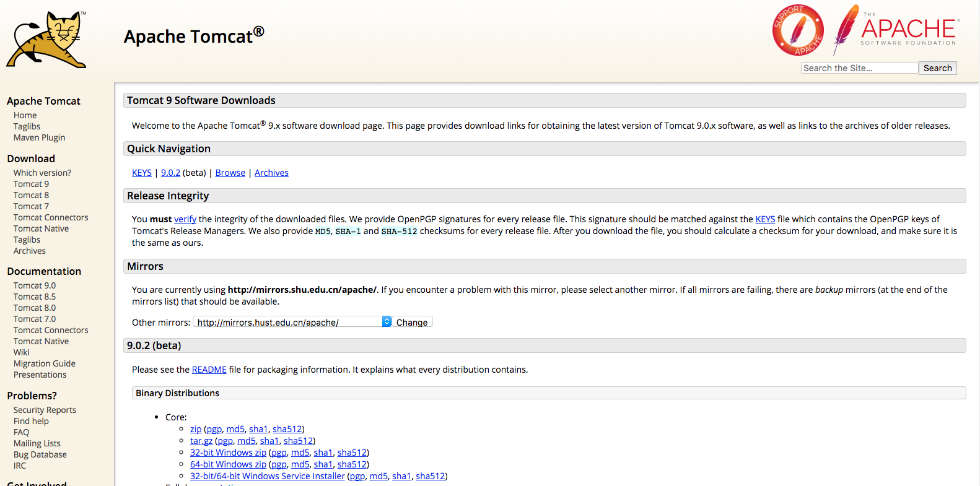Open Migration Guide sidebar link

[x=45, y=363]
